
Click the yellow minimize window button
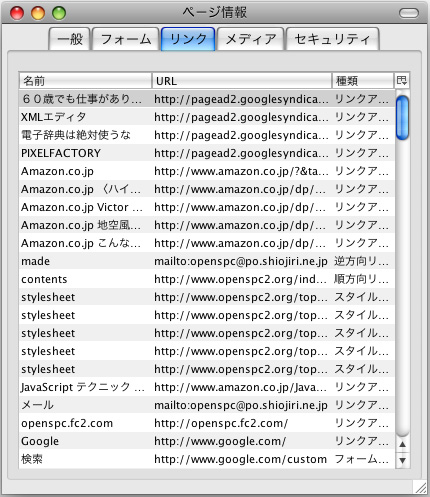click(38, 13)
